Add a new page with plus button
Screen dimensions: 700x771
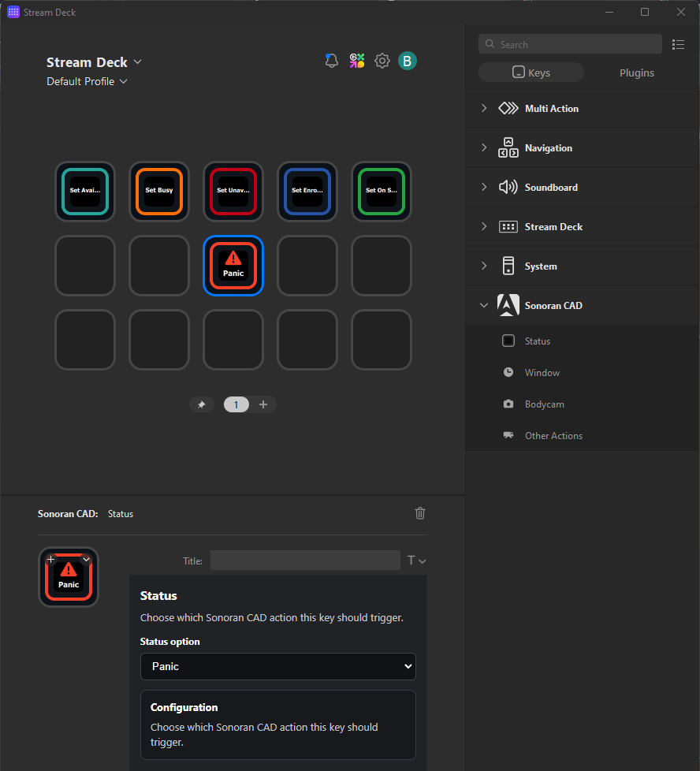pyautogui.click(x=263, y=404)
